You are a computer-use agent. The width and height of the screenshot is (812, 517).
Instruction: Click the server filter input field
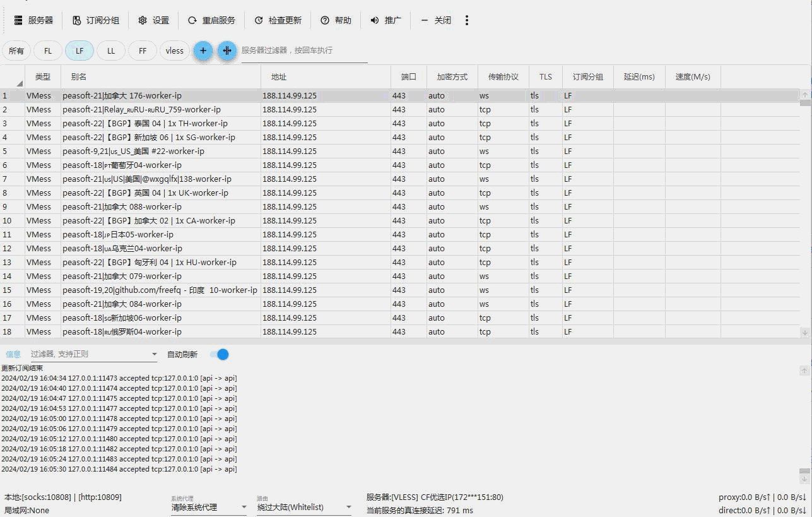(303, 51)
